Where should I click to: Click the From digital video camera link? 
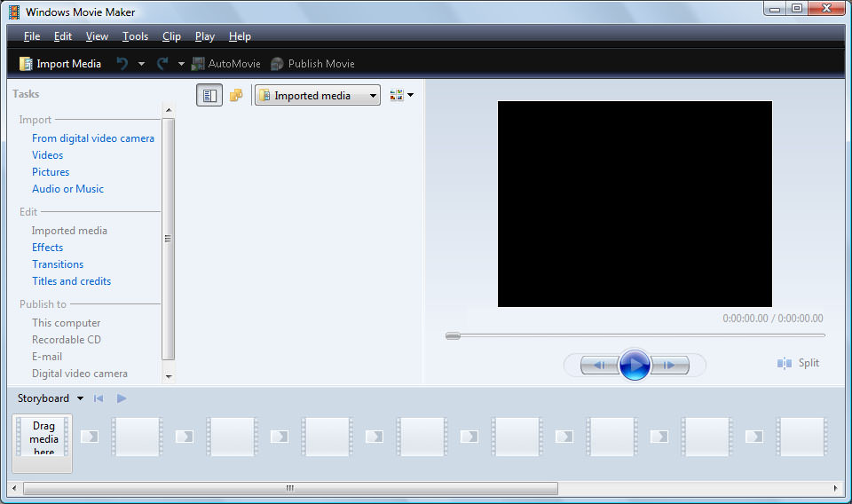pyautogui.click(x=93, y=138)
